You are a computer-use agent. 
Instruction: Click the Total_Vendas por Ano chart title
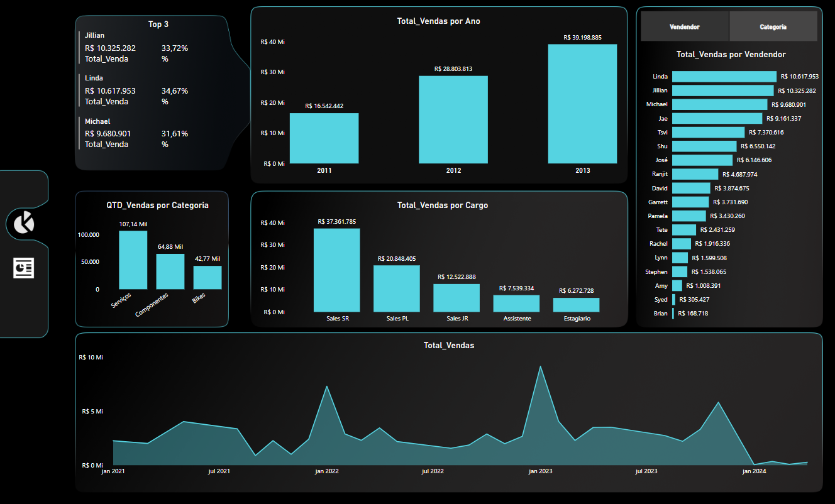(439, 21)
